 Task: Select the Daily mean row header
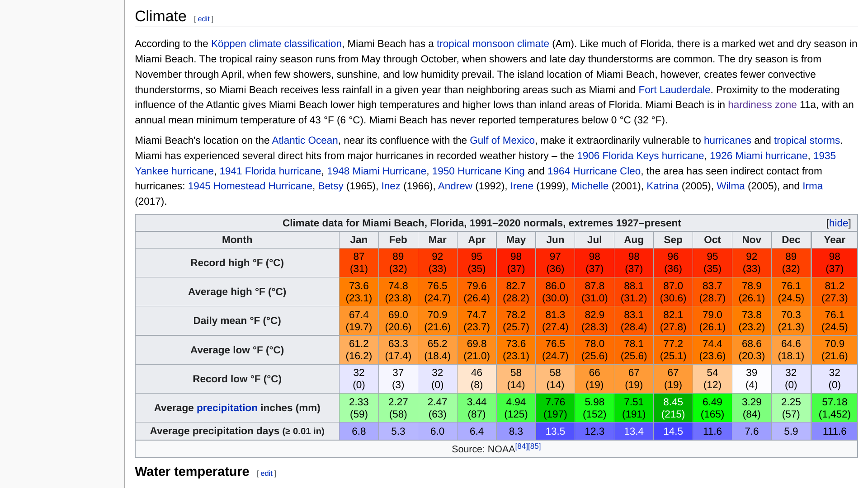237,321
